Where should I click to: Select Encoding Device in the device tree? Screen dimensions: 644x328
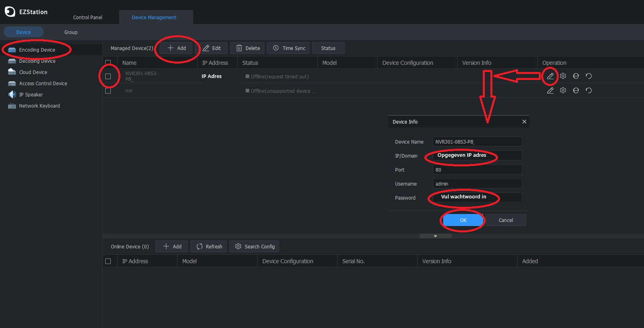click(37, 50)
